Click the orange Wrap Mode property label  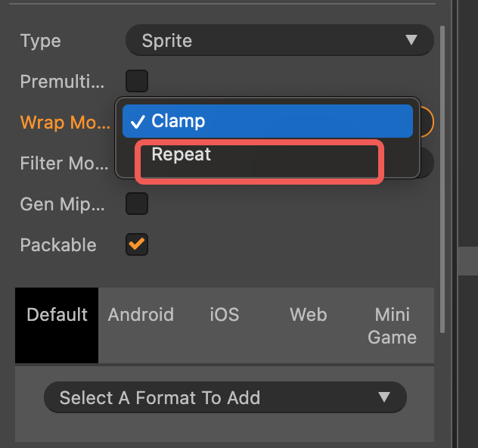coord(65,122)
